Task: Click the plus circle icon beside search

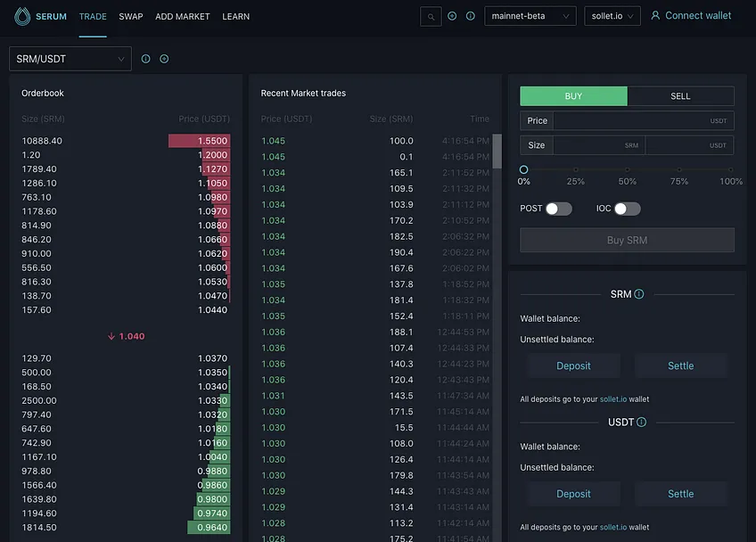Action: (452, 16)
